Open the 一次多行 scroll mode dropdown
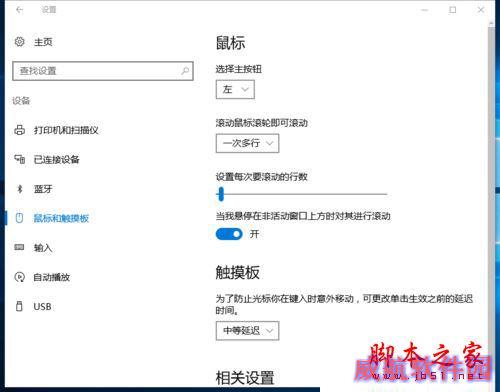The image size is (500, 392). pyautogui.click(x=247, y=143)
